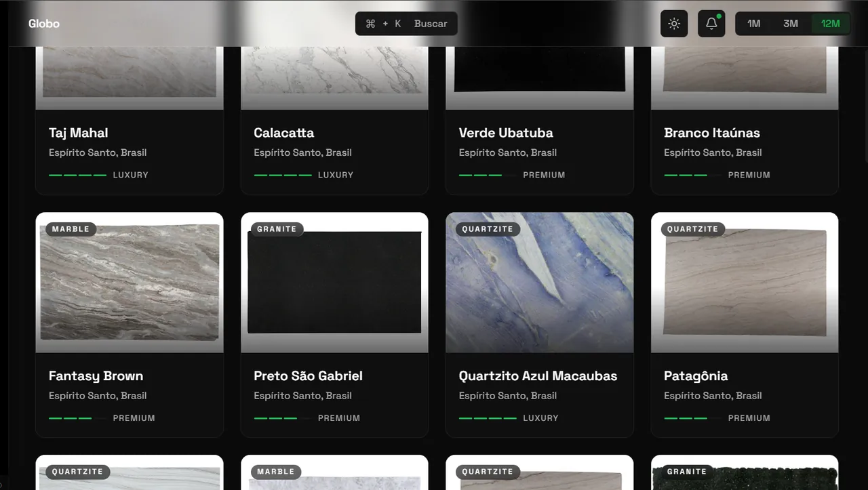
Task: Click the LUXURY label under Quartzito Azul Macaubas
Action: click(541, 418)
